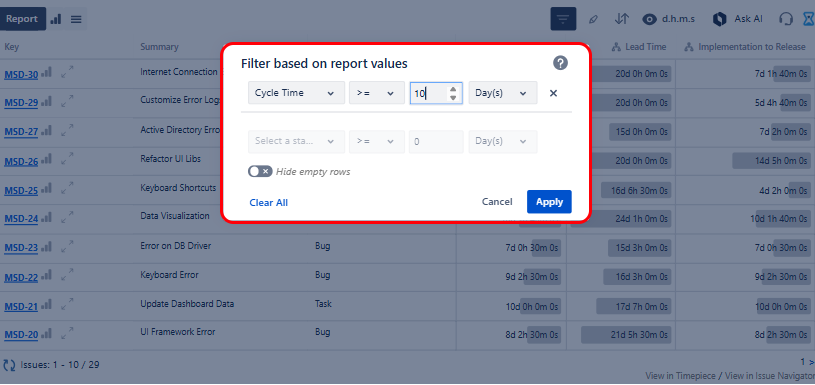Open issue MSD-29 link
This screenshot has height=385, width=815.
(x=21, y=103)
